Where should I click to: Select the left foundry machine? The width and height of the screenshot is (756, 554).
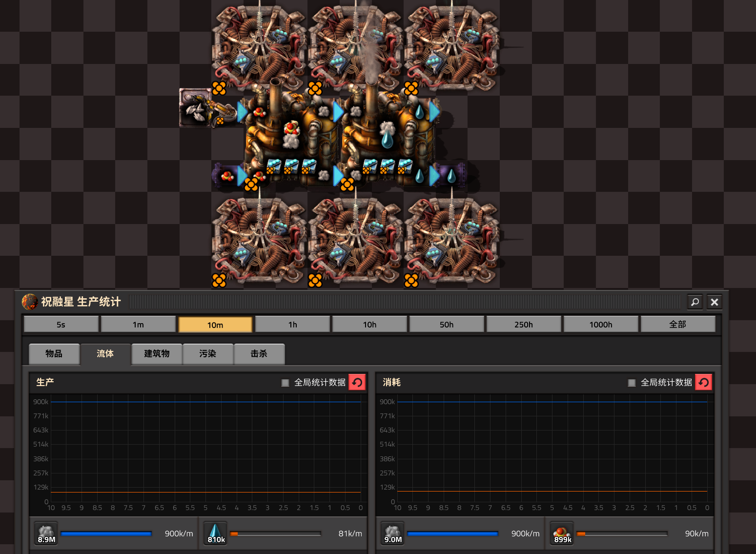(292, 137)
